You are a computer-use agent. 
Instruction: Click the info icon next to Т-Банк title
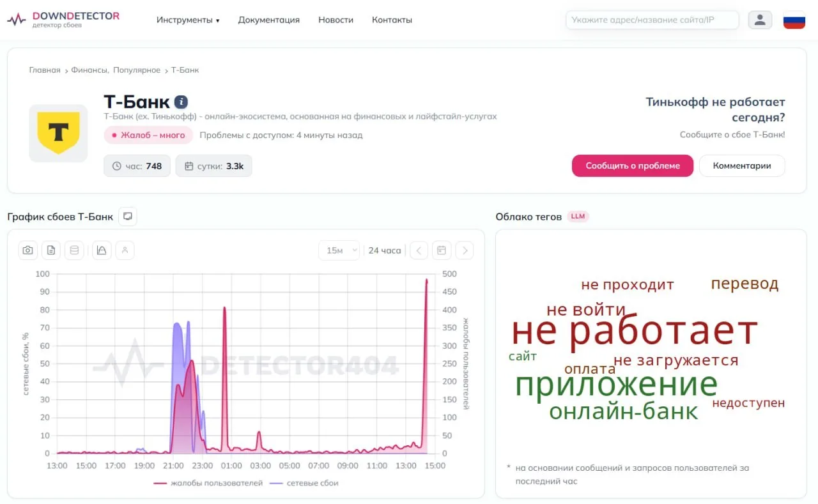pyautogui.click(x=181, y=102)
